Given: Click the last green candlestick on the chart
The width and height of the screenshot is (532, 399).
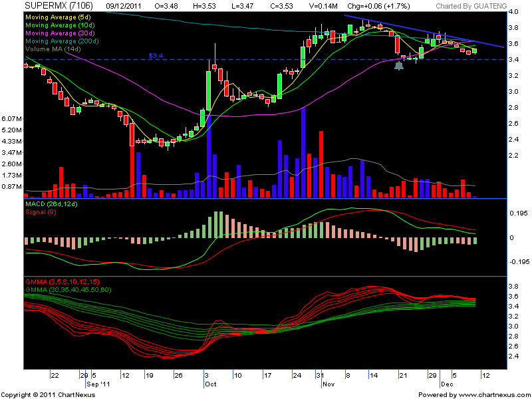Looking at the screenshot, I should [x=474, y=50].
